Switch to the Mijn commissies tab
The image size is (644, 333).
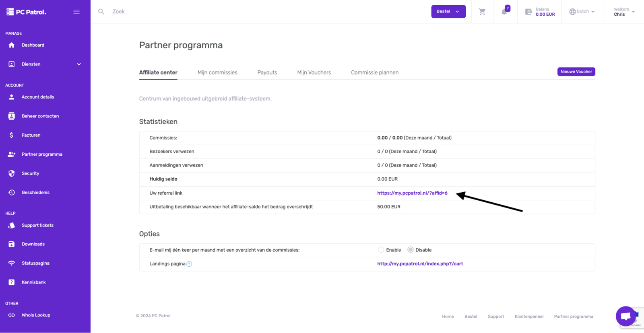[217, 73]
